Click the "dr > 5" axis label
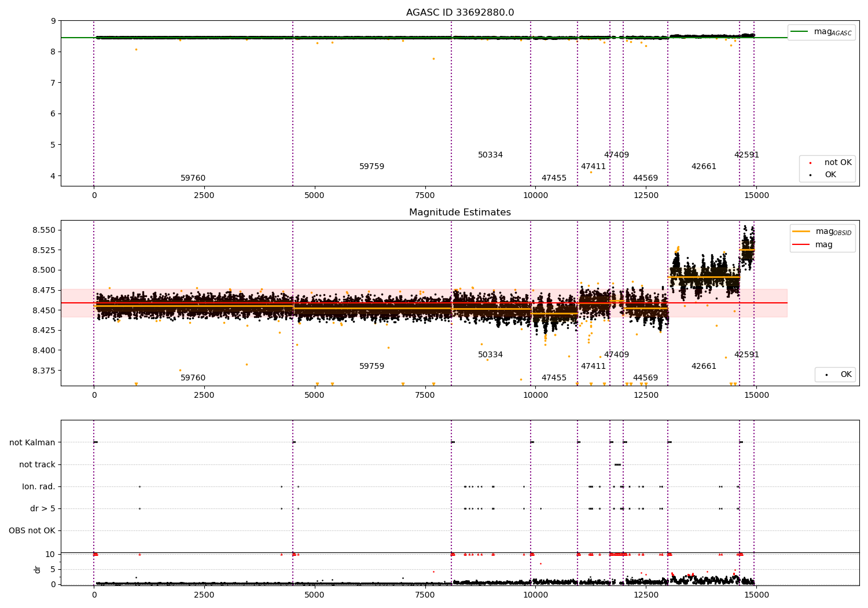Screen dimensions: 868x608 (x=43, y=508)
